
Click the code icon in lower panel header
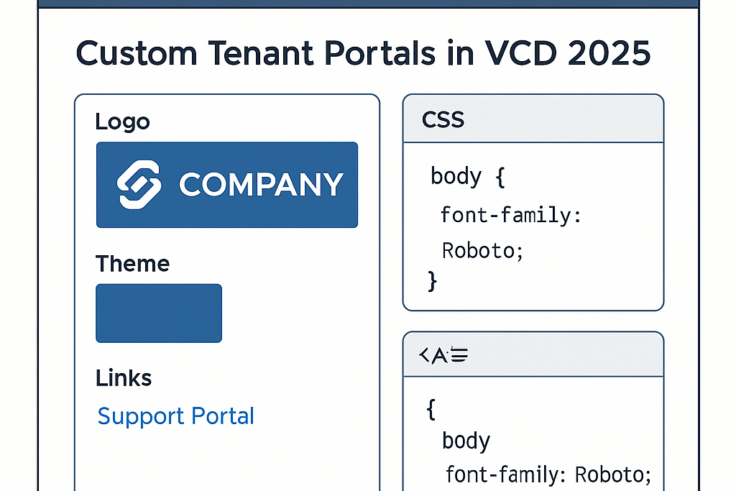pyautogui.click(x=443, y=355)
